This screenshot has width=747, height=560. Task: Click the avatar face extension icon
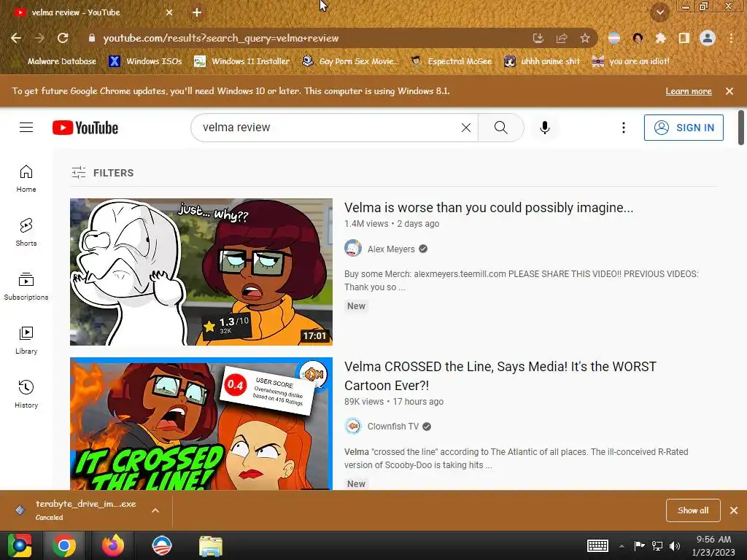[638, 38]
